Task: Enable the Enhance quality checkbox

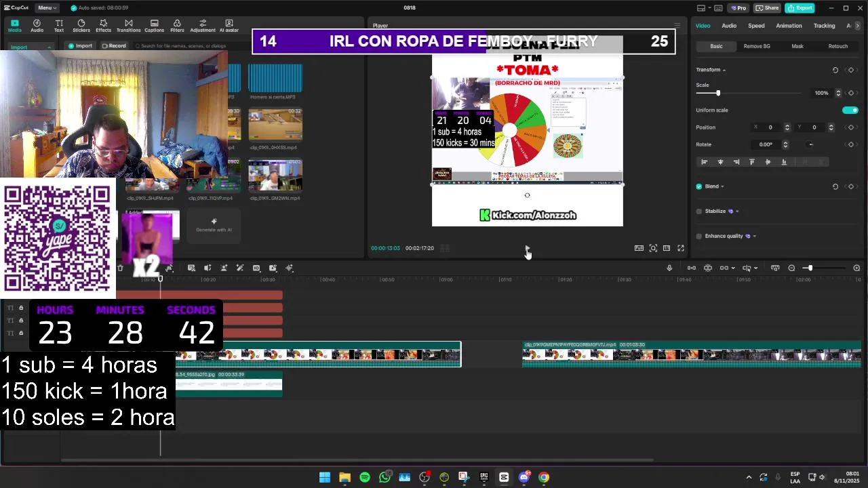Action: coord(699,236)
